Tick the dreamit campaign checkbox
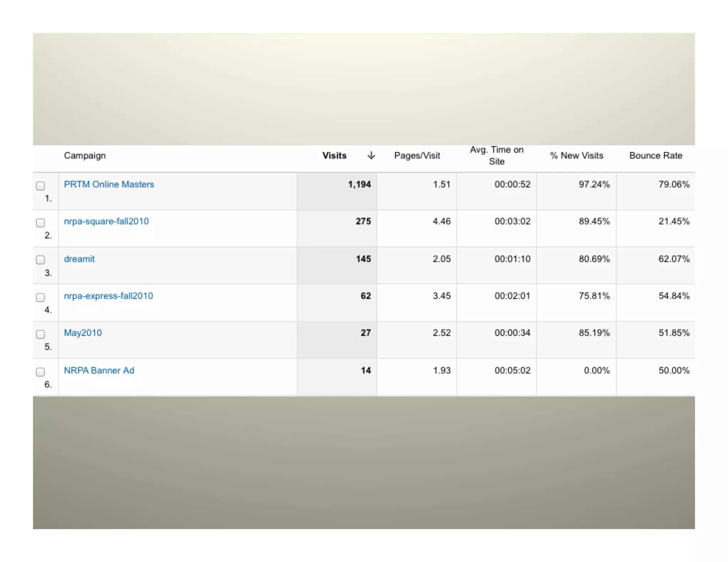The height and width of the screenshot is (562, 728). (41, 260)
